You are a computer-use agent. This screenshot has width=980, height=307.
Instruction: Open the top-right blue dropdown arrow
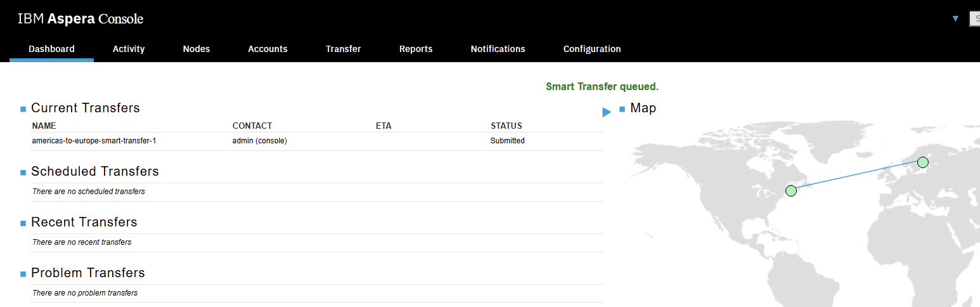tap(955, 19)
